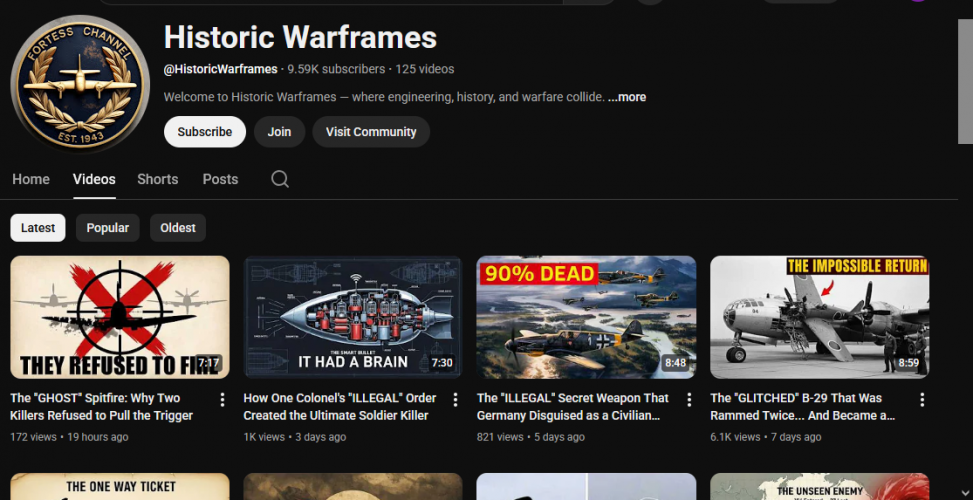The image size is (973, 500).
Task: Switch to the Home tab
Action: [31, 179]
